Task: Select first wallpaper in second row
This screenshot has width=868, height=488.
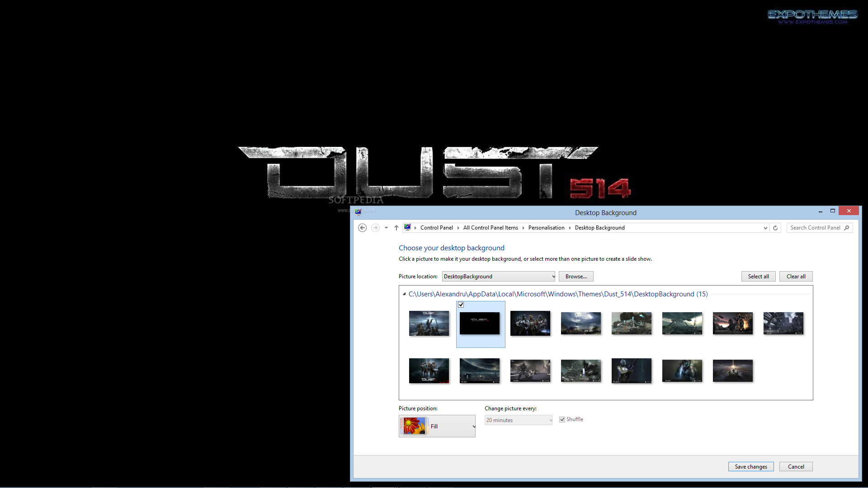Action: (x=429, y=371)
